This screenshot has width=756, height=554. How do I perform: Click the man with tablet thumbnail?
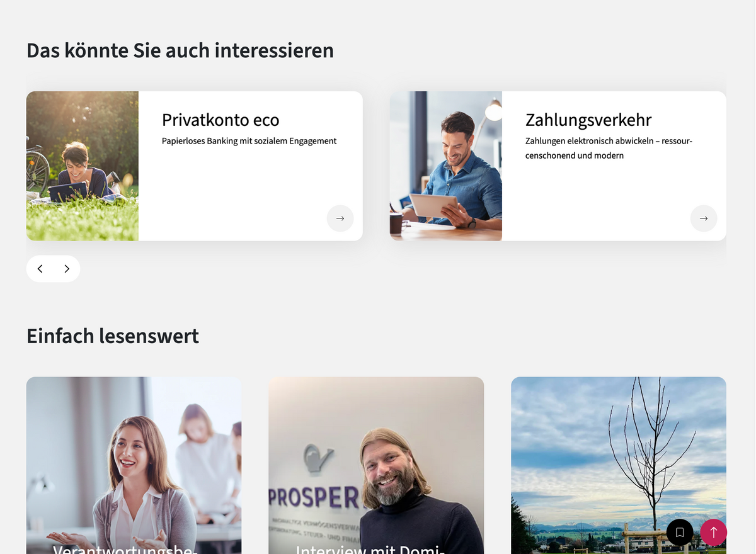446,166
